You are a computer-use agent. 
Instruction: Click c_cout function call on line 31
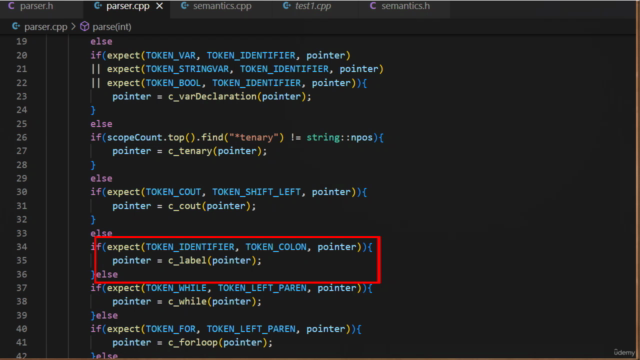(x=184, y=206)
